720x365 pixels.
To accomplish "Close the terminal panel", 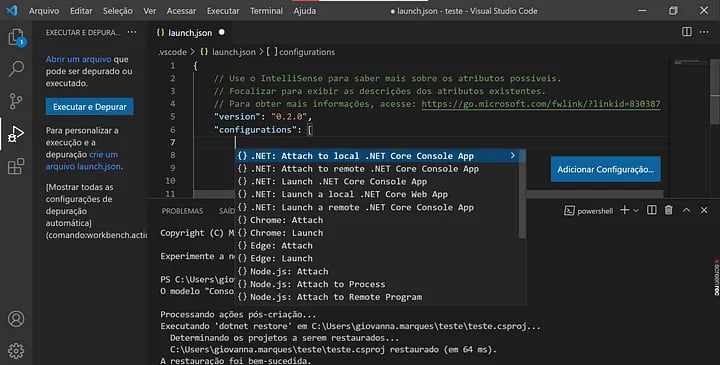I will click(x=704, y=210).
